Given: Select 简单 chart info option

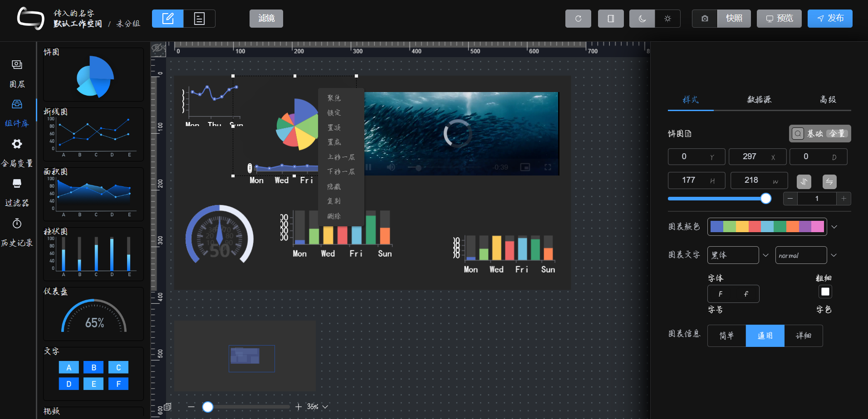Looking at the screenshot, I should pyautogui.click(x=726, y=336).
